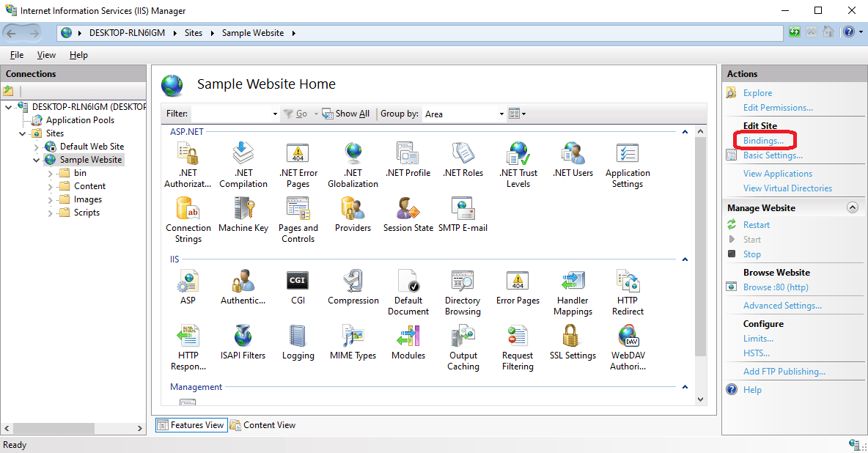Open the Application Settings feature

(628, 164)
